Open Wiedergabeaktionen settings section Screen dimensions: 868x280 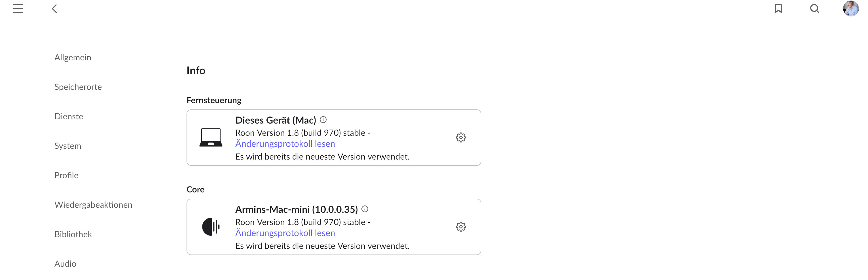[93, 205]
